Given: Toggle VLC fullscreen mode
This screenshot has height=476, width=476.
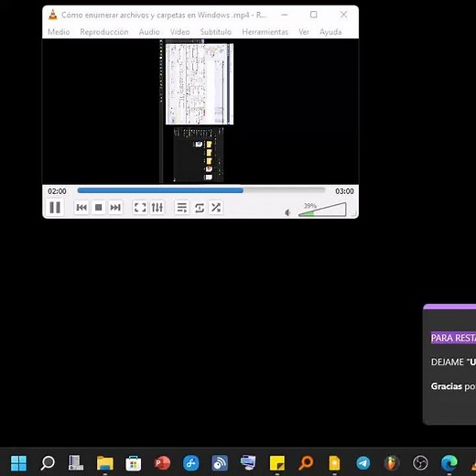Looking at the screenshot, I should point(140,208).
